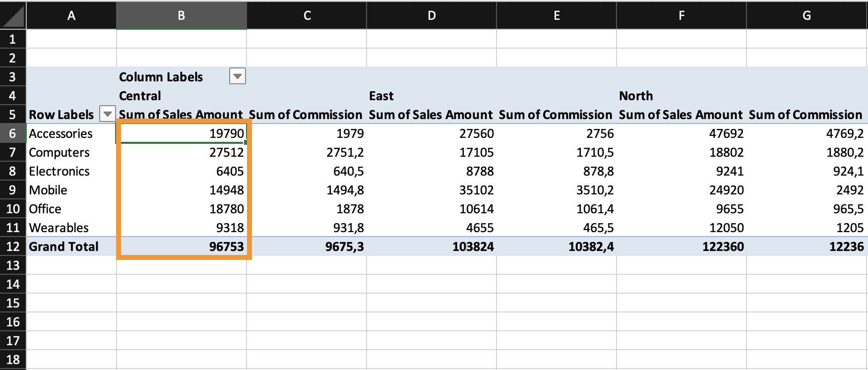Click the Accessories row label cell
Viewport: 868px width, 370px height.
point(61,133)
